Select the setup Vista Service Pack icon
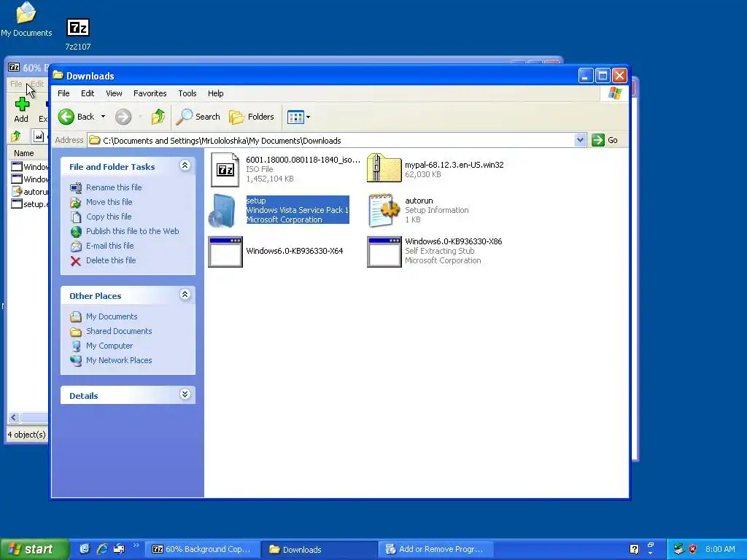This screenshot has height=560, width=747. pyautogui.click(x=222, y=211)
